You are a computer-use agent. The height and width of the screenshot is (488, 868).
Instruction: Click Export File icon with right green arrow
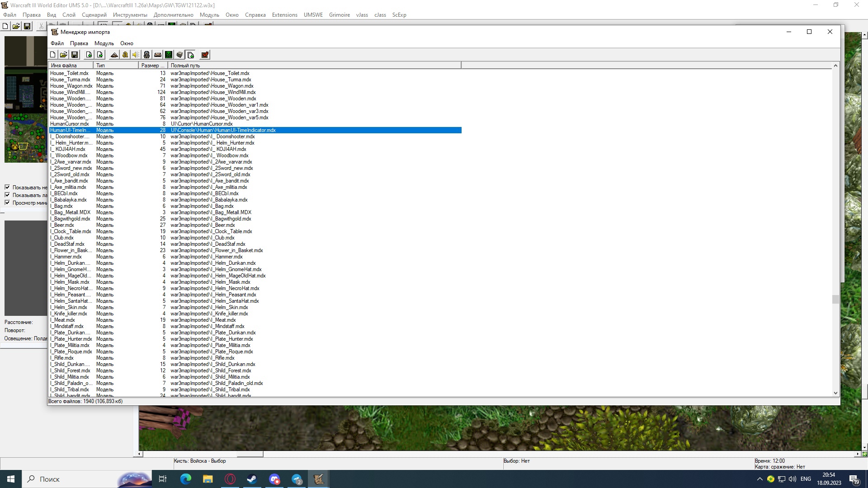point(100,55)
